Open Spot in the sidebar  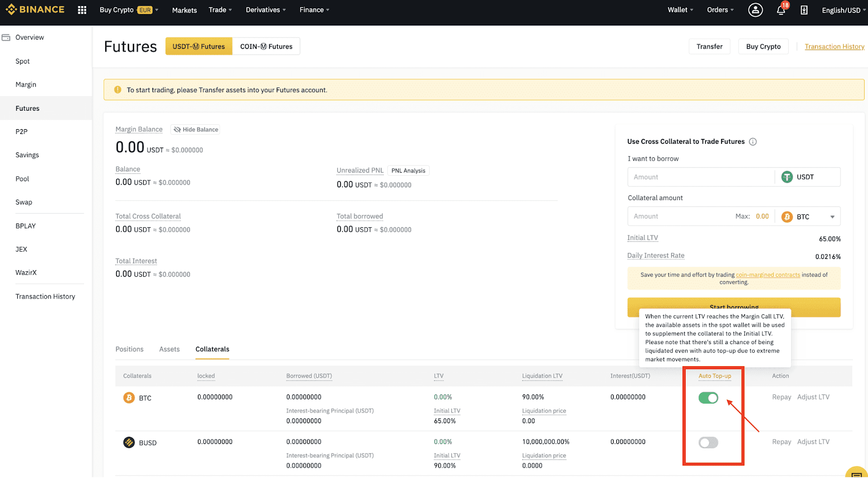coord(23,61)
